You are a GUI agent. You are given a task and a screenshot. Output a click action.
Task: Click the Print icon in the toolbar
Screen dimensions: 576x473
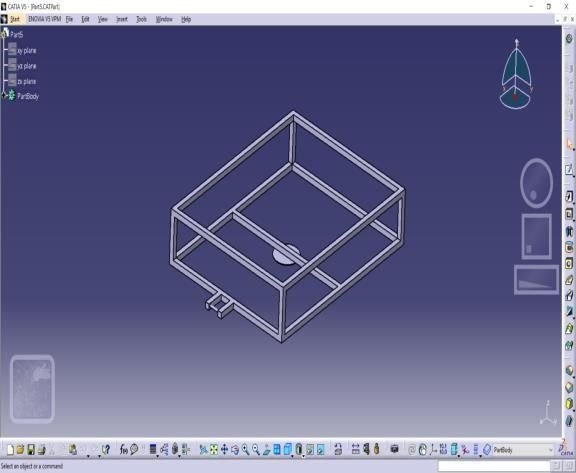[x=42, y=449]
